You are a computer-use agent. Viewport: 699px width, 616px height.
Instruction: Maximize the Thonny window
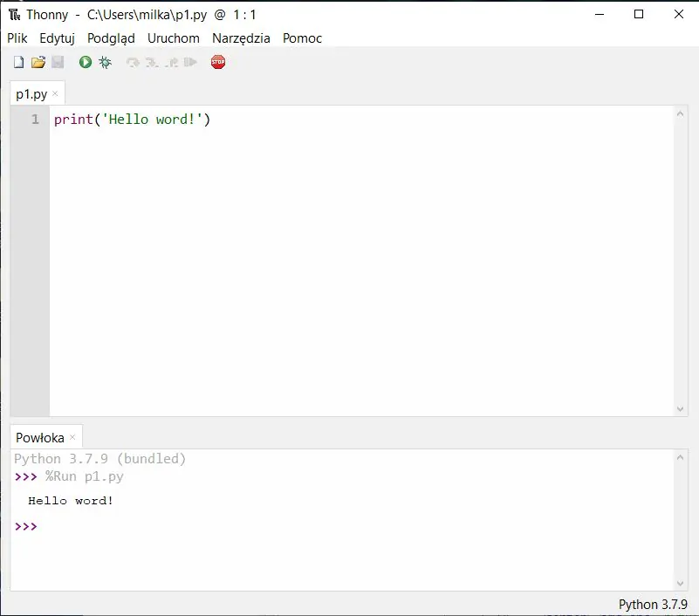639,15
